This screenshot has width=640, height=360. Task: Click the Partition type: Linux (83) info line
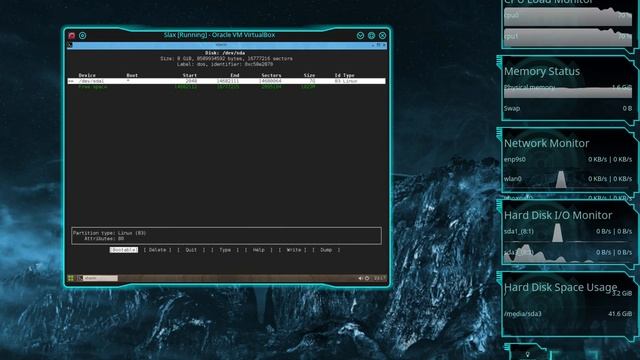coord(109,233)
